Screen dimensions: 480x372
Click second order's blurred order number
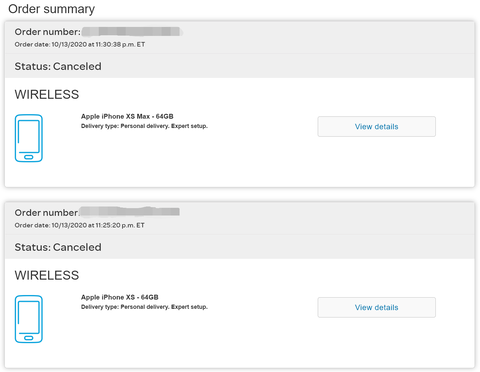[129, 212]
